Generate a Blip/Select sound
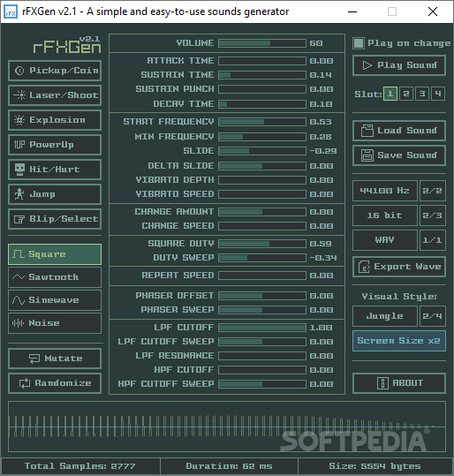The image size is (454, 476). click(x=55, y=219)
